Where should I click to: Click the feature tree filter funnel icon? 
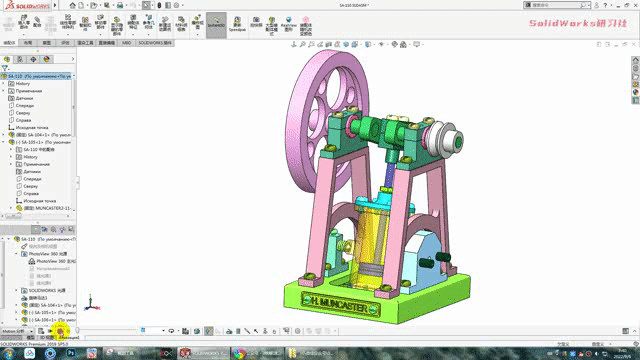click(4, 68)
